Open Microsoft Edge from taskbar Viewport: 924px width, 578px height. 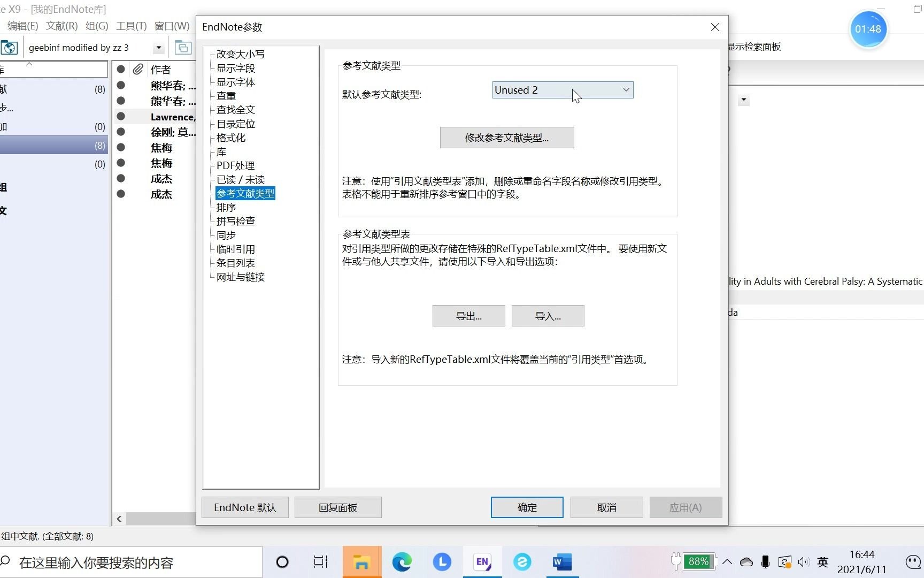pyautogui.click(x=402, y=562)
